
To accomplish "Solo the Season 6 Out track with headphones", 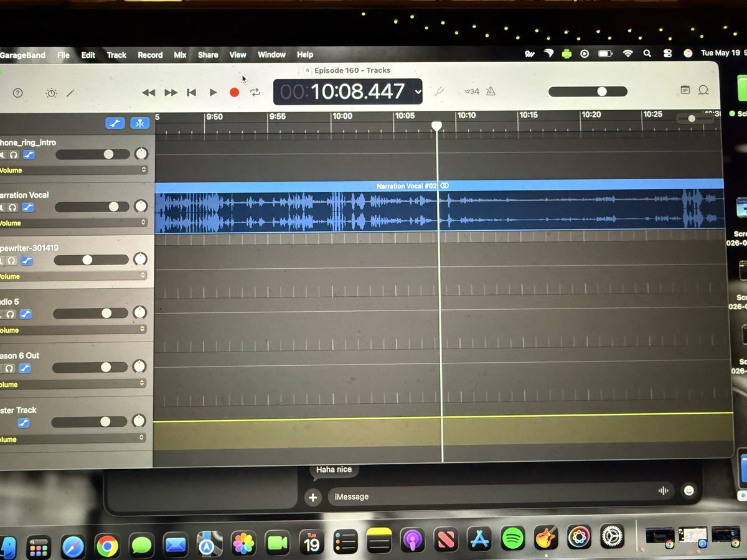I will [x=9, y=369].
